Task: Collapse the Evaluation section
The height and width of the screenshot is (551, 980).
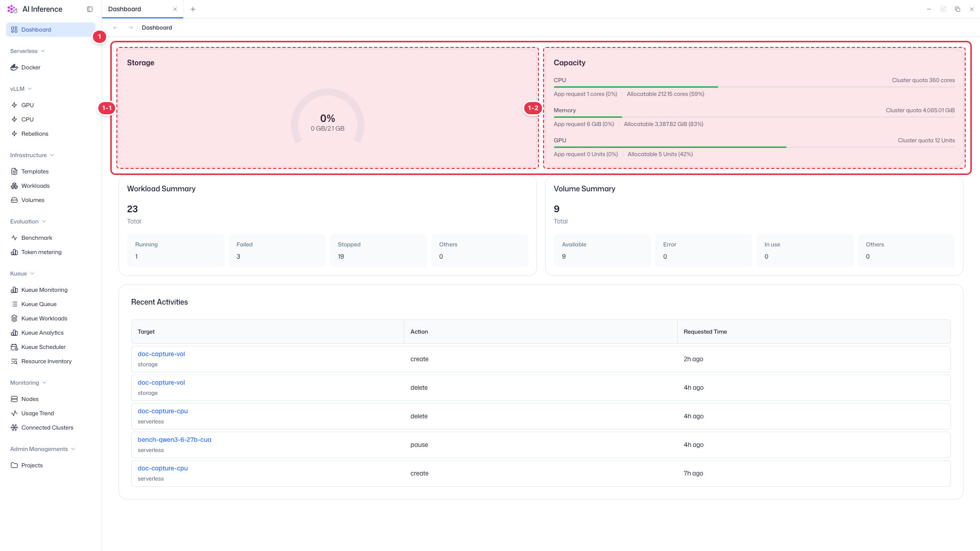Action: 28,221
